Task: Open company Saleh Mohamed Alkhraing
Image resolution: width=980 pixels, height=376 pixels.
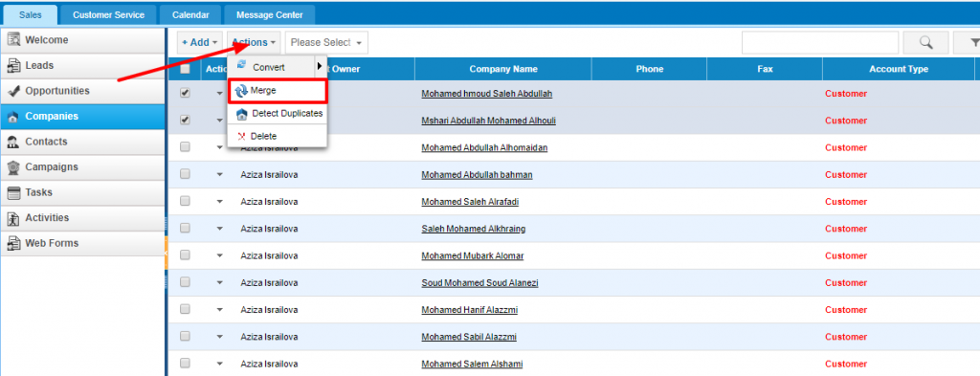Action: pyautogui.click(x=473, y=229)
